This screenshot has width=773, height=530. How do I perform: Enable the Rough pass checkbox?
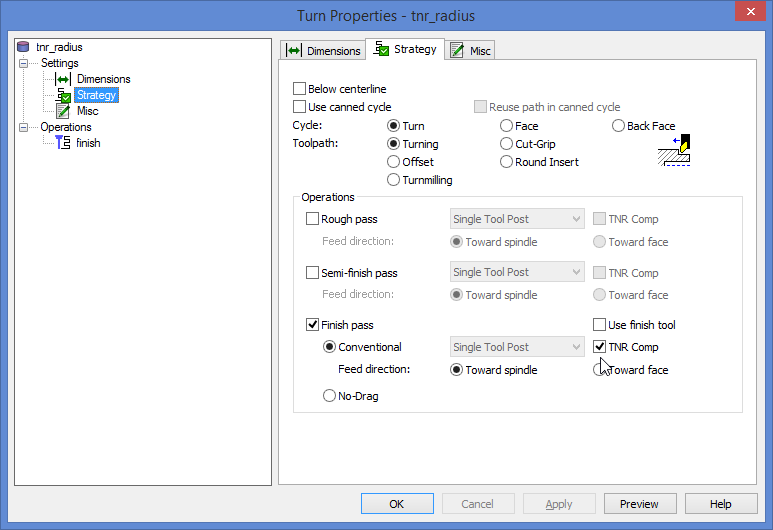pyautogui.click(x=313, y=219)
